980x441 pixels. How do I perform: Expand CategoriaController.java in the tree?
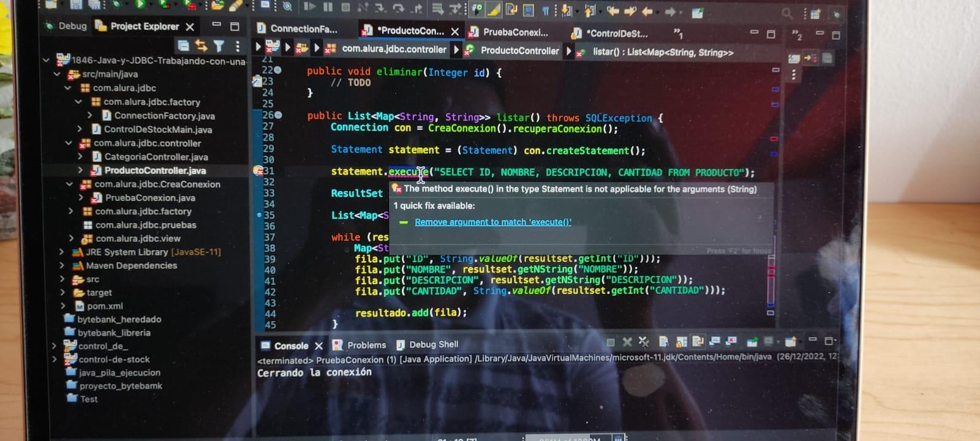tap(80, 157)
